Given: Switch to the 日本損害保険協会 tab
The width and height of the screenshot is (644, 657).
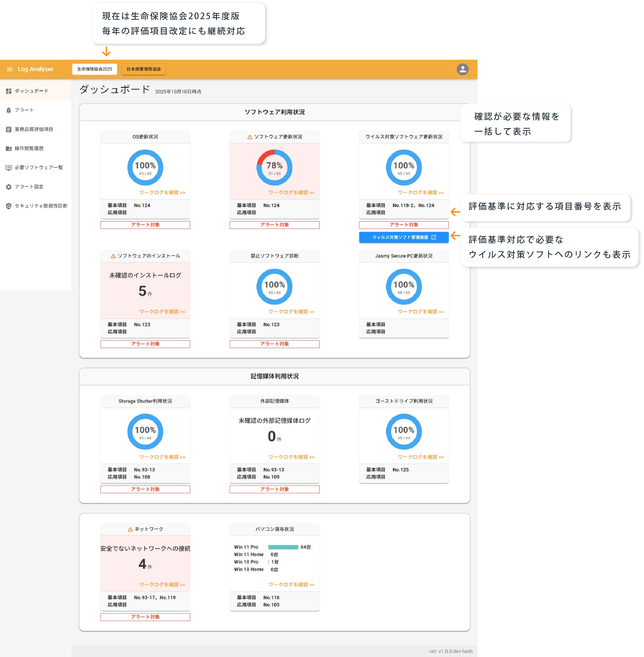Looking at the screenshot, I should [x=143, y=69].
